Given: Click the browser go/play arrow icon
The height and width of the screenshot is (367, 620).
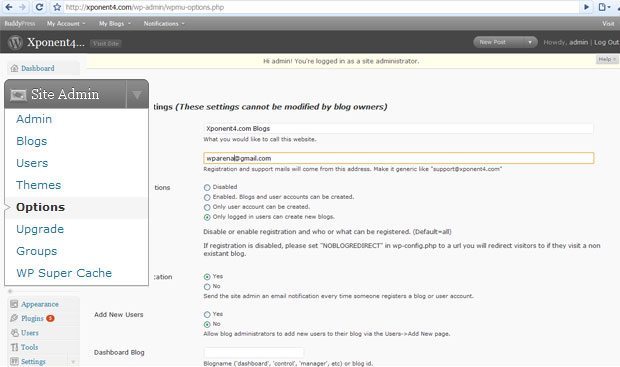Looking at the screenshot, I should pyautogui.click(x=586, y=7).
